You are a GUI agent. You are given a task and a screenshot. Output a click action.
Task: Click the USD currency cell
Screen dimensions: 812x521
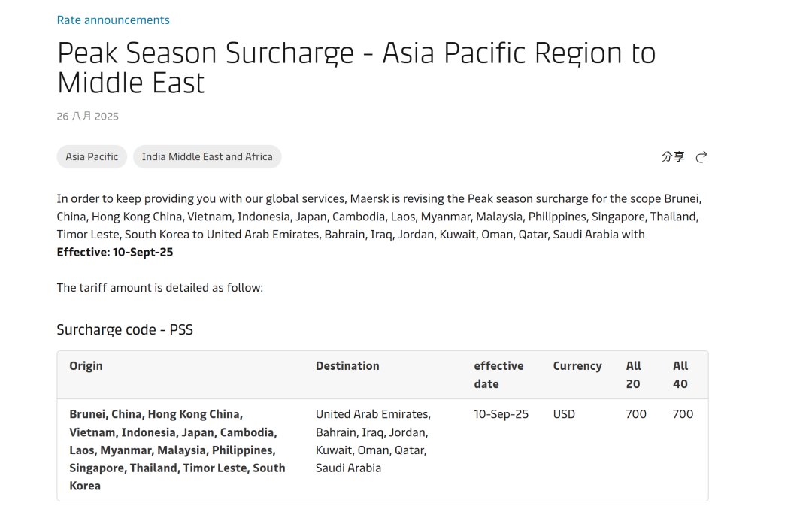564,414
